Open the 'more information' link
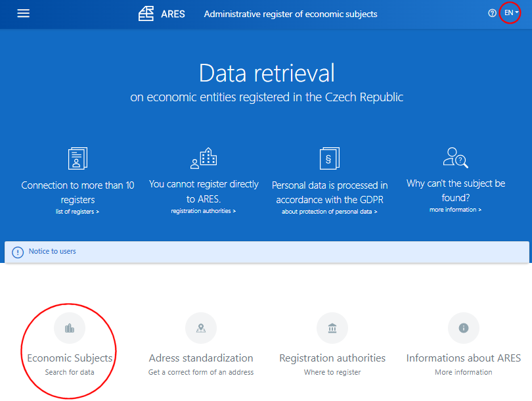532x401 pixels. [x=455, y=210]
